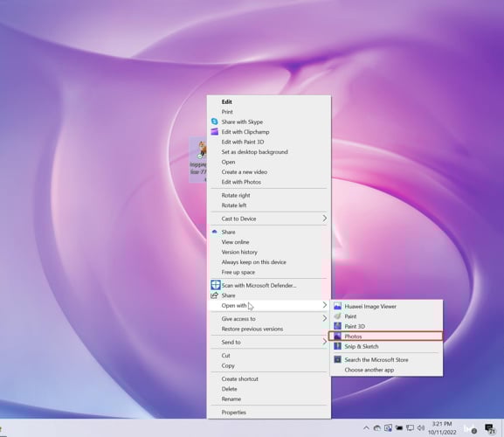Click the Huawei Image Viewer icon
The width and height of the screenshot is (504, 437).
(337, 306)
